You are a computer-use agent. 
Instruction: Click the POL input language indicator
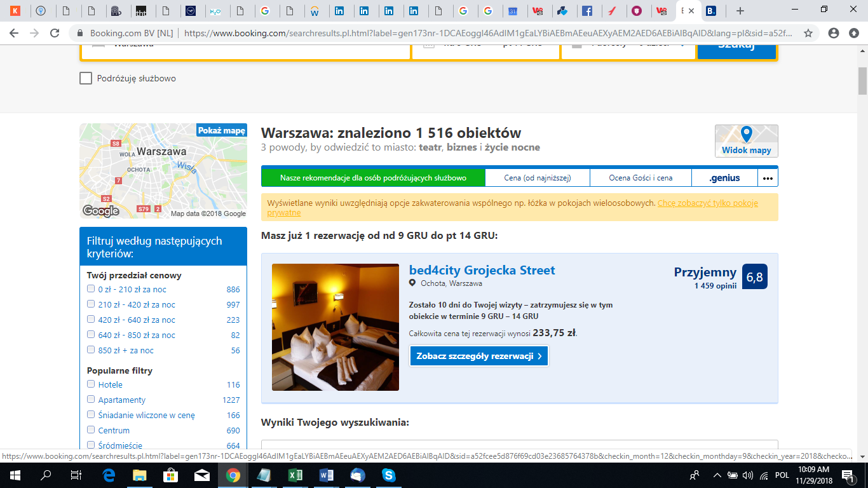[x=782, y=475]
